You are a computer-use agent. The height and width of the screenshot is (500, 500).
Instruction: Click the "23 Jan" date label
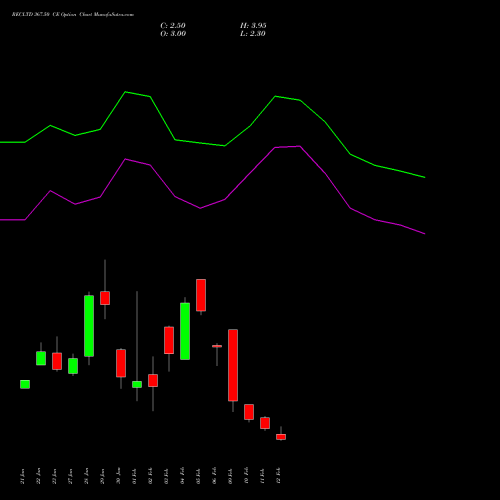click(54, 476)
